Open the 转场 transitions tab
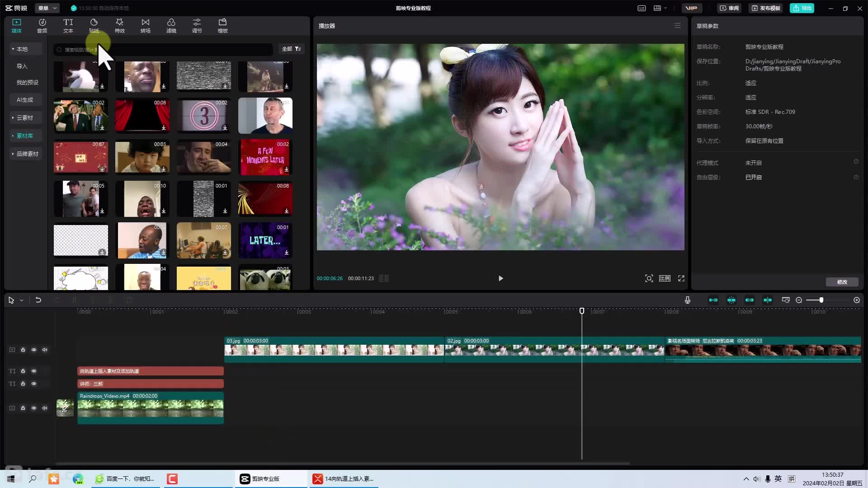Screen dimensions: 868x488 point(146,26)
